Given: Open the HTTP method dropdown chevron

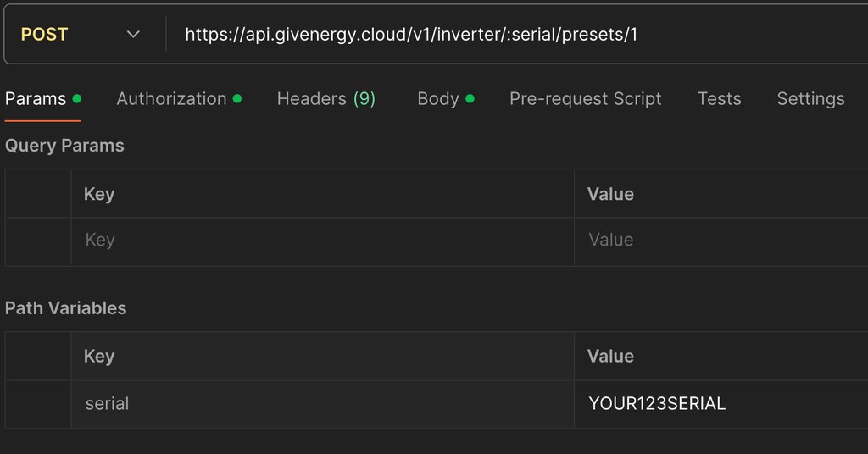Looking at the screenshot, I should coord(133,35).
